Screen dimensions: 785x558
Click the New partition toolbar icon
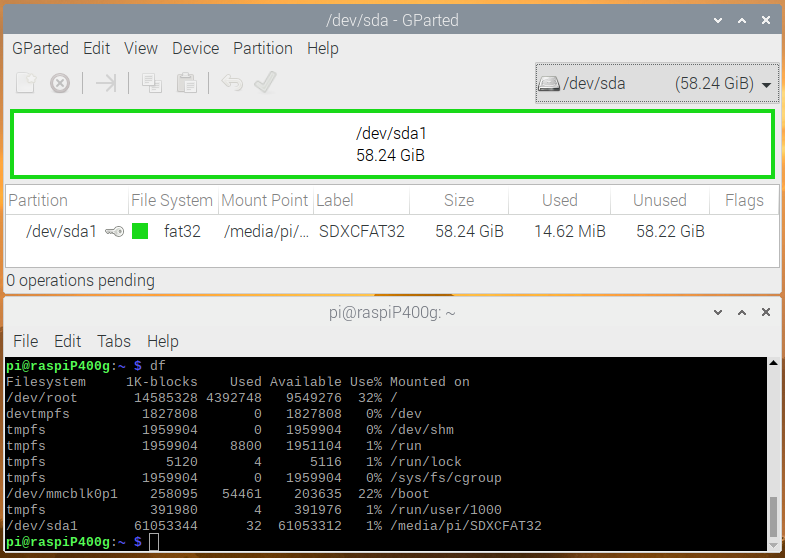click(26, 83)
